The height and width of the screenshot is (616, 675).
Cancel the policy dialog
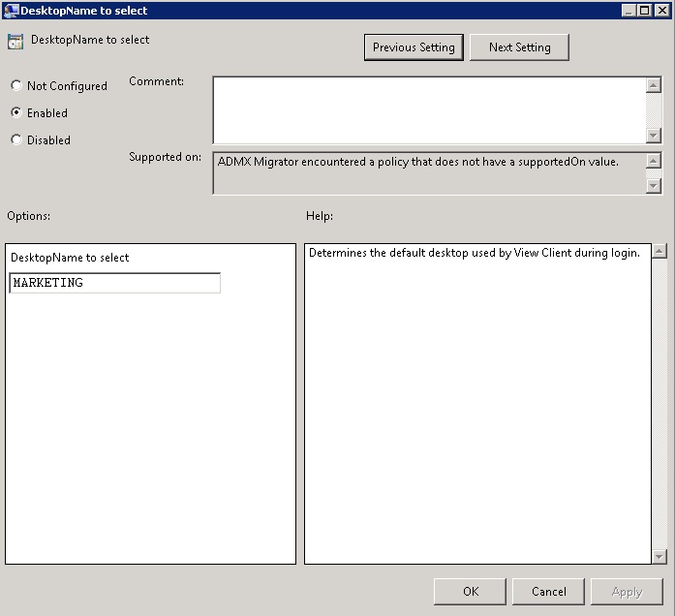tap(548, 592)
